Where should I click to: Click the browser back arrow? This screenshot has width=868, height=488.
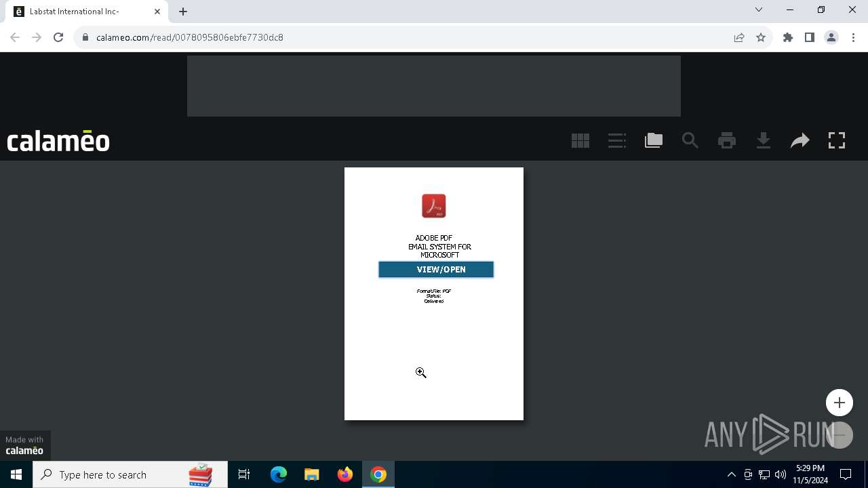coord(15,37)
